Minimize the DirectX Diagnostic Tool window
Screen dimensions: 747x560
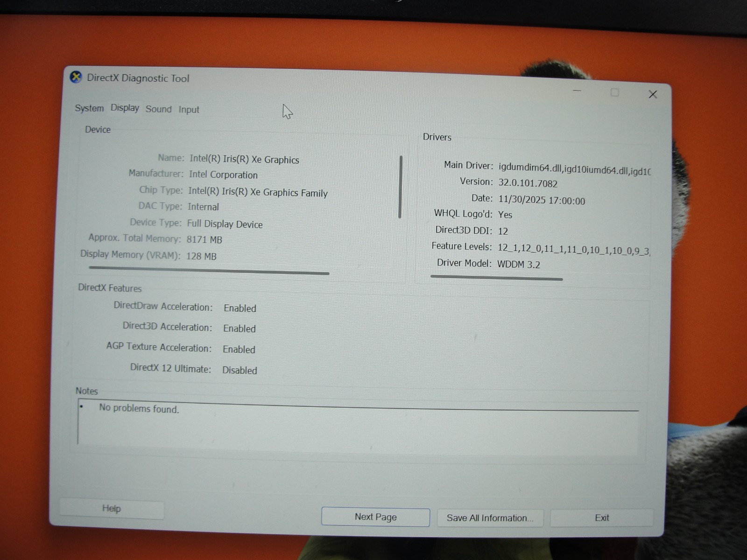pos(577,91)
